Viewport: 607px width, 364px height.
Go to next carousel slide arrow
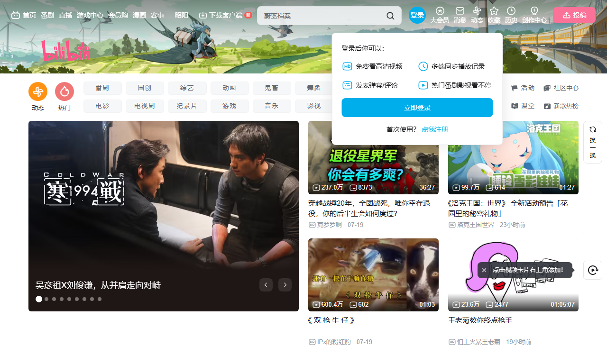coord(285,285)
